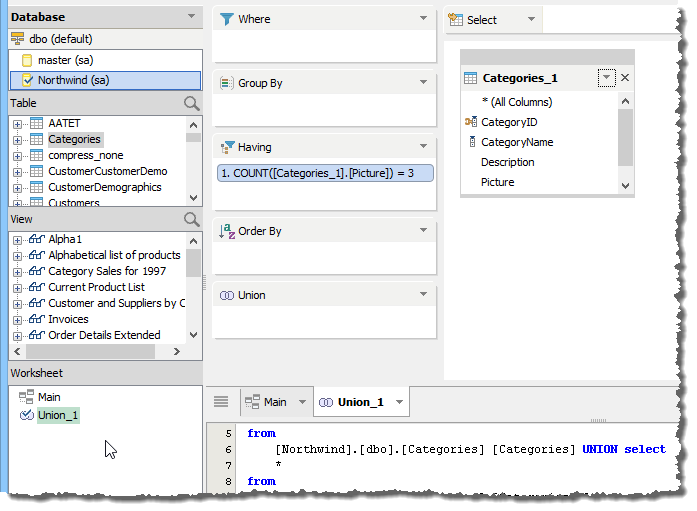Screen dimensions: 697x511
Task: Select the COUNT Picture having condition
Action: (325, 174)
